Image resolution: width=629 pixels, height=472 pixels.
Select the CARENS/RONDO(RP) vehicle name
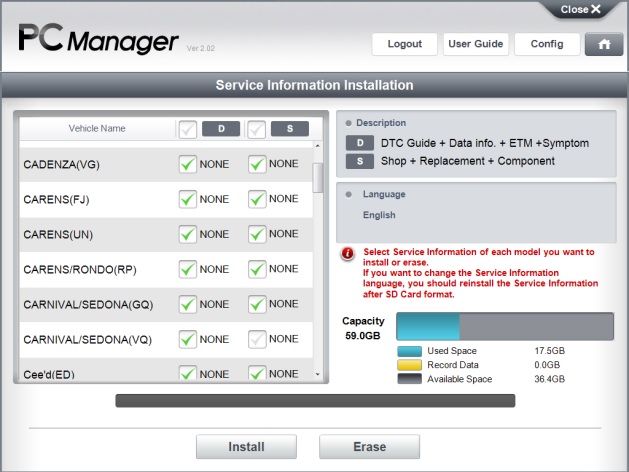(80, 269)
